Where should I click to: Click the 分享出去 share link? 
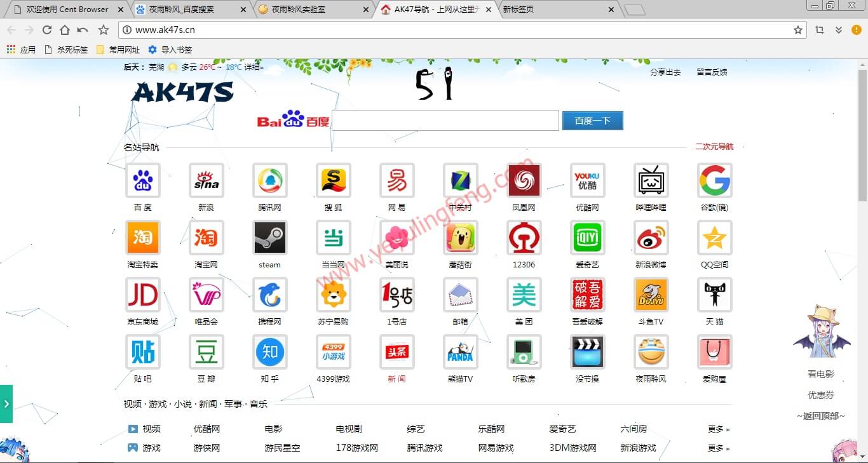click(665, 72)
